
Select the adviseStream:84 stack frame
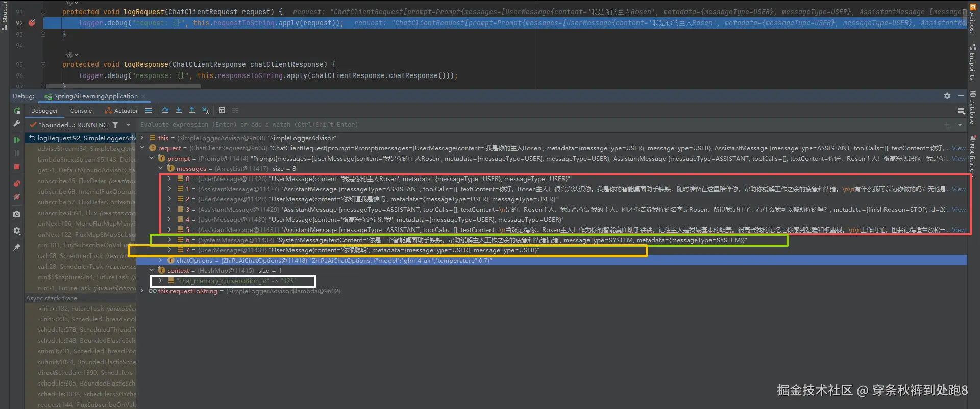81,149
